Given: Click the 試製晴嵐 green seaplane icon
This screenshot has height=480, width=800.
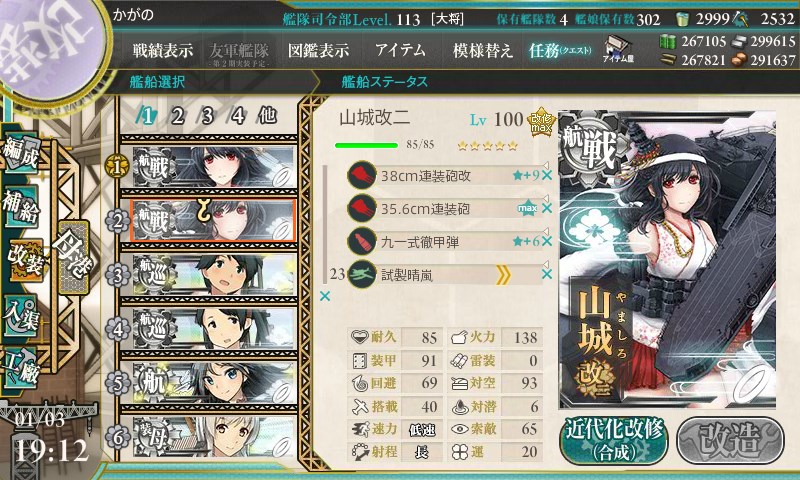Looking at the screenshot, I should tap(361, 275).
